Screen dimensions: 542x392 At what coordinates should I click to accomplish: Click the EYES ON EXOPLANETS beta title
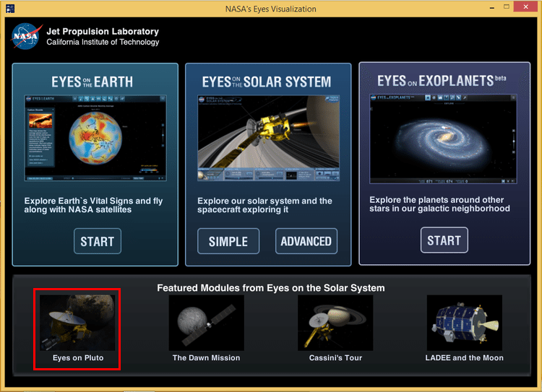pyautogui.click(x=442, y=80)
